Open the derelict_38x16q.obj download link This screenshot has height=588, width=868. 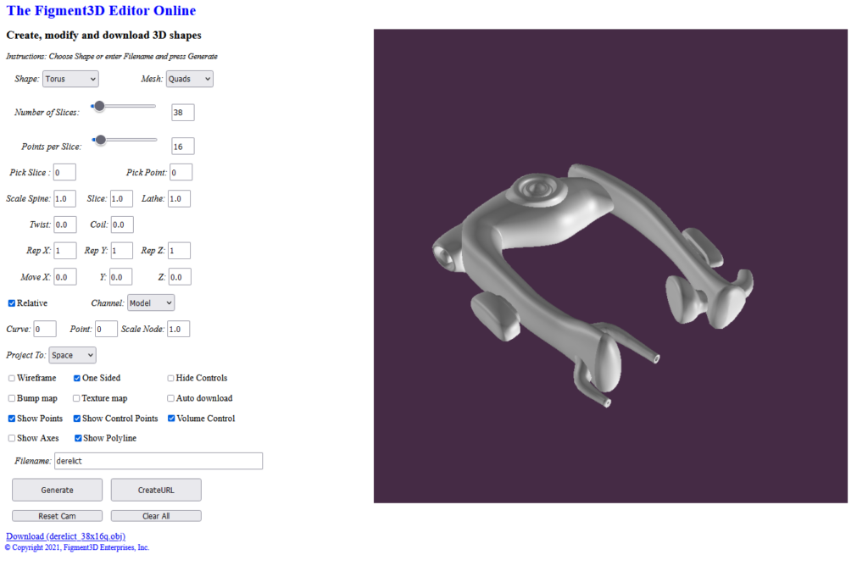[65, 535]
